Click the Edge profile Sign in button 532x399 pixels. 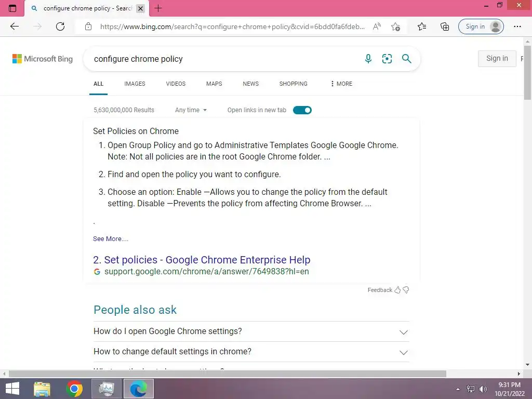(x=481, y=26)
